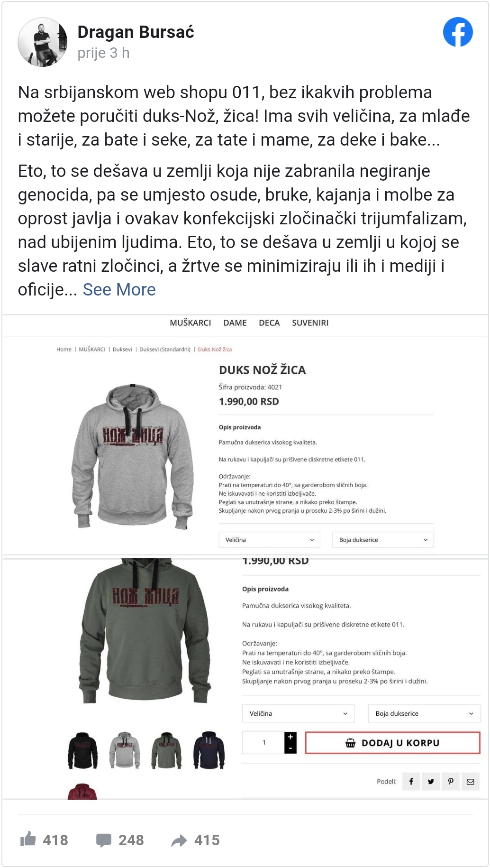This screenshot has height=868, width=490.
Task: Share product via Pinterest icon
Action: [x=451, y=782]
